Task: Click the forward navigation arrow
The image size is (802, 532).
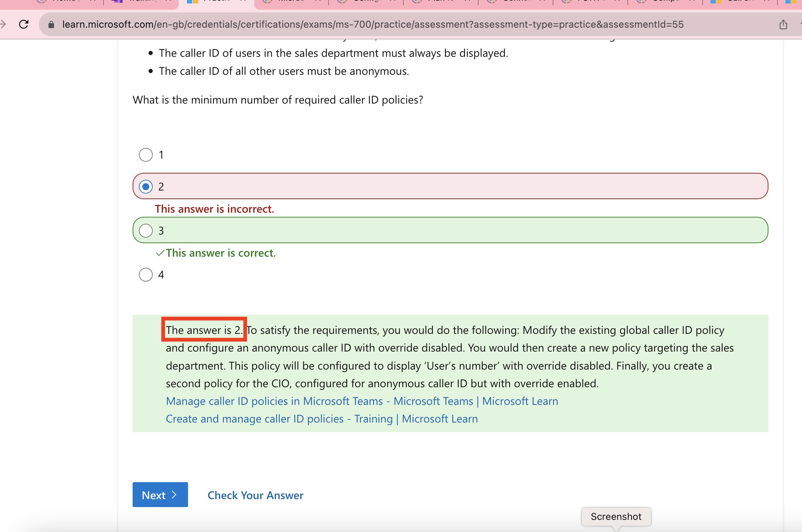Action: [x=3, y=24]
